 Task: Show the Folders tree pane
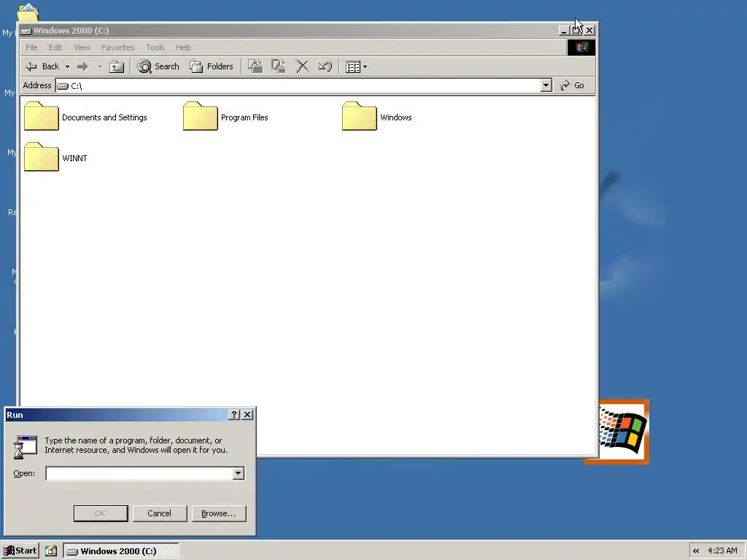(212, 66)
